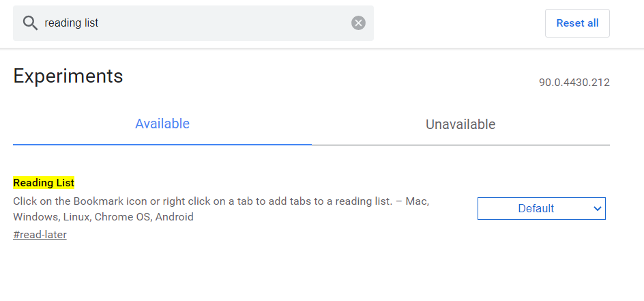Click the Default dropdown's chevron arrow

point(598,209)
